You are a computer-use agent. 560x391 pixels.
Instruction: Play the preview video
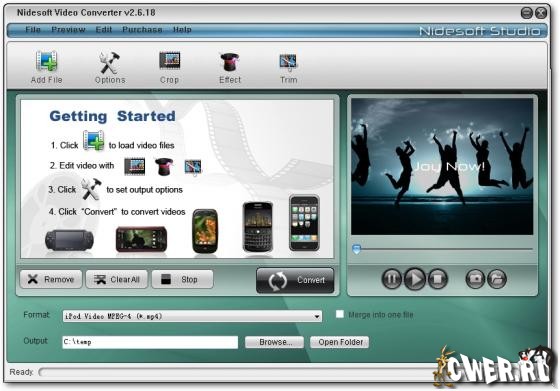click(415, 279)
